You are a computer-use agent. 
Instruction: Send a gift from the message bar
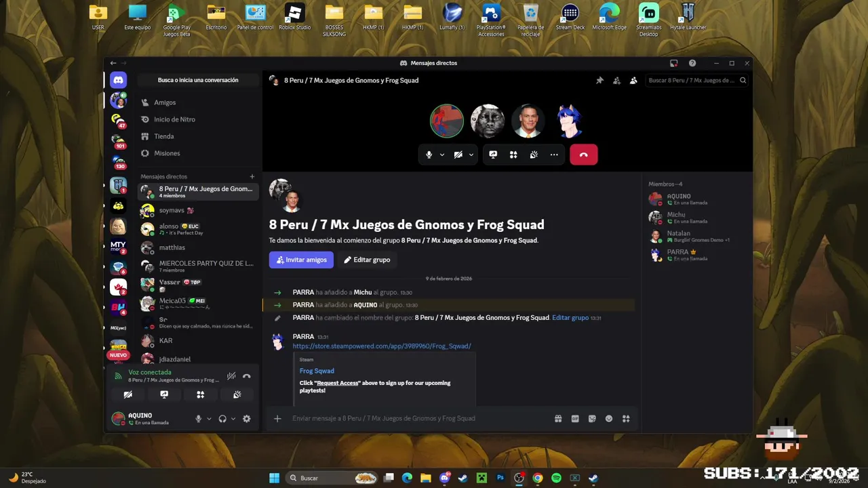pyautogui.click(x=558, y=418)
